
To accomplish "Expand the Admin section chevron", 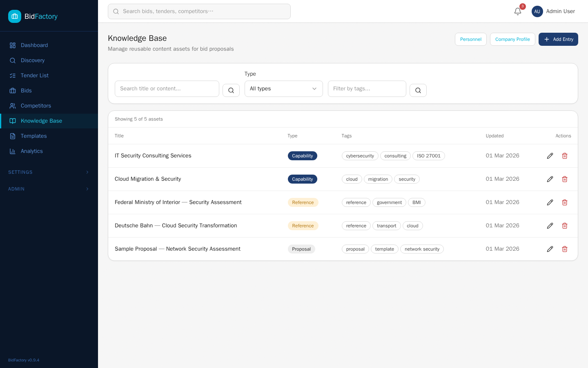I will (87, 189).
